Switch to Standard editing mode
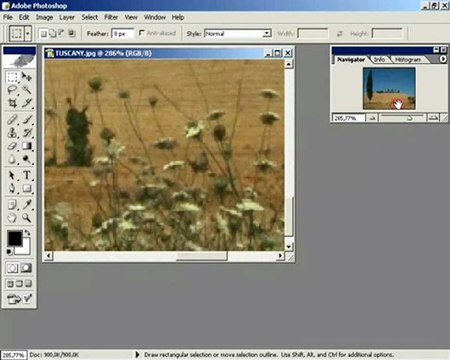Image resolution: width=450 pixels, height=360 pixels. click(x=12, y=268)
